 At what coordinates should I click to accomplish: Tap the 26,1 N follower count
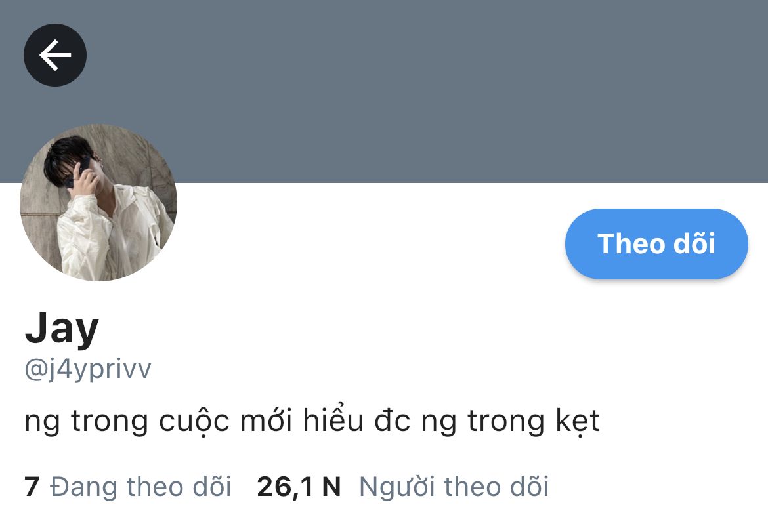click(x=298, y=487)
